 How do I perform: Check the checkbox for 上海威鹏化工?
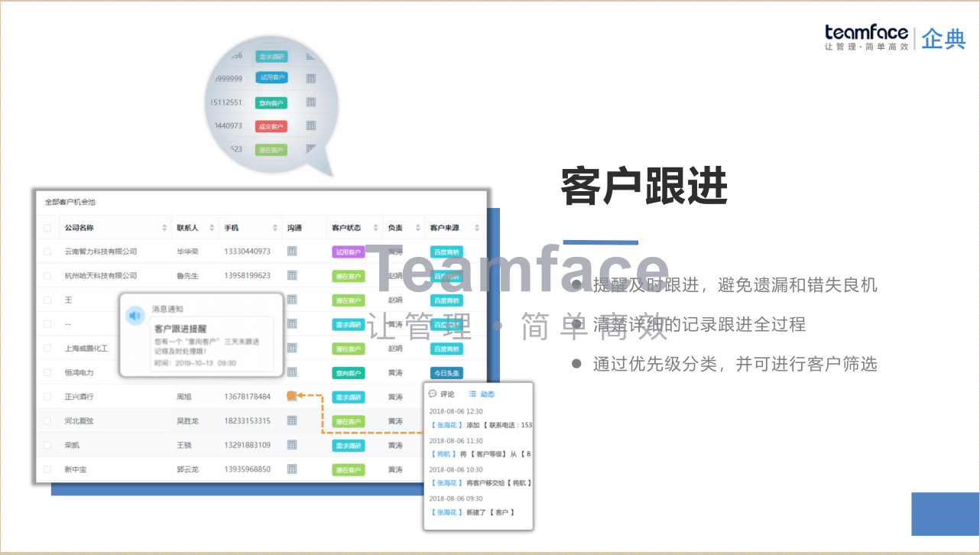click(x=47, y=347)
